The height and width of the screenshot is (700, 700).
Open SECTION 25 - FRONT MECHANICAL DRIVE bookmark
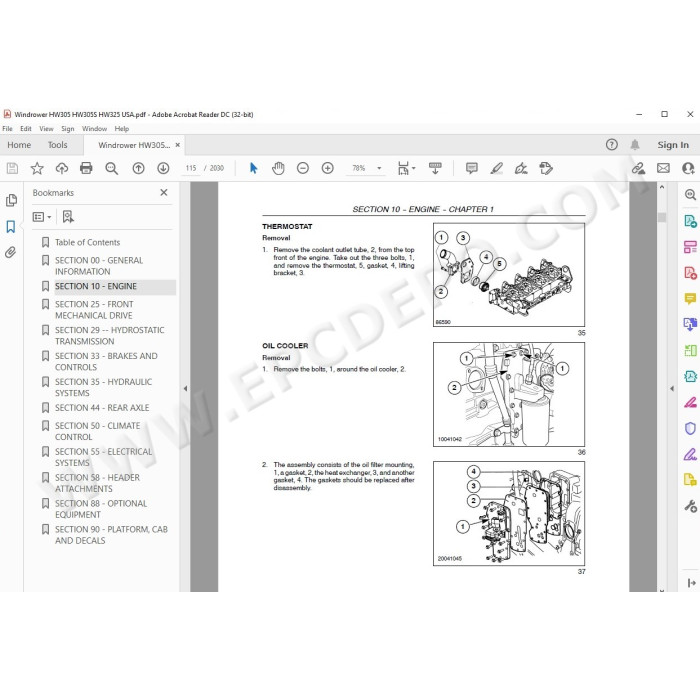coord(94,310)
